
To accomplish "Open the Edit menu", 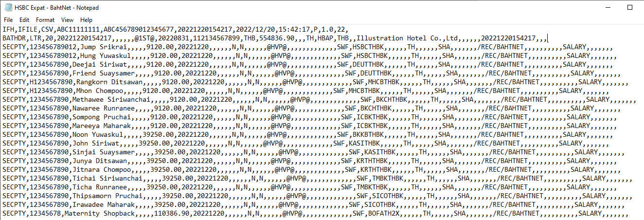I will tap(24, 20).
